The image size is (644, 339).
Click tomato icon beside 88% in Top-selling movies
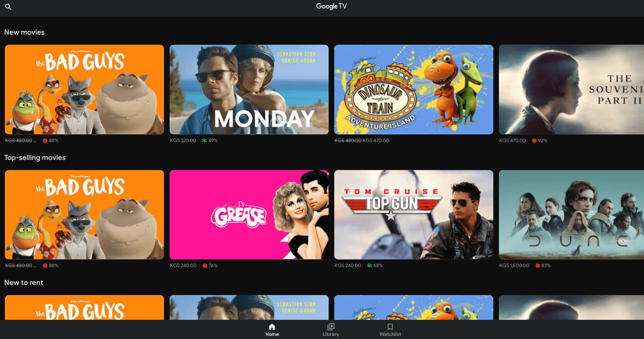pos(45,265)
